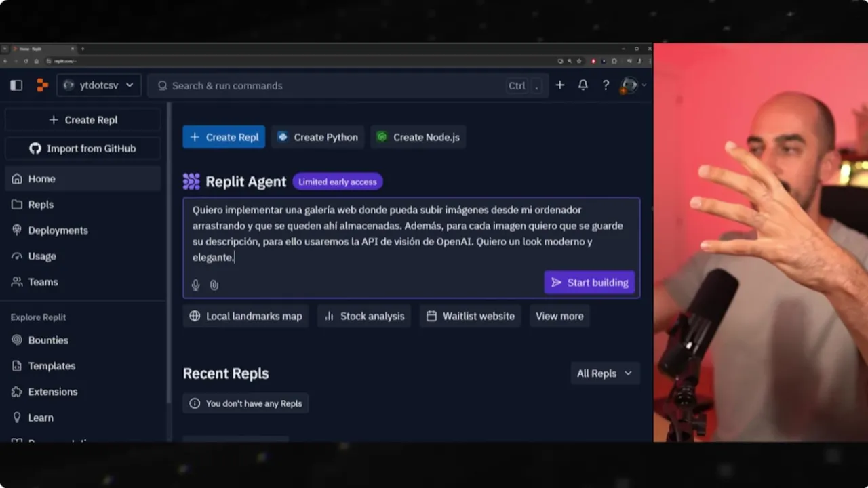Screen dimensions: 868x488
Task: Click Start building
Action: click(x=589, y=283)
